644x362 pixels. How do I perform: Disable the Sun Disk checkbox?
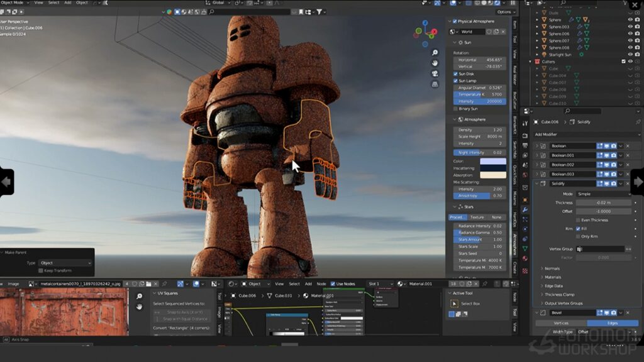[455, 74]
